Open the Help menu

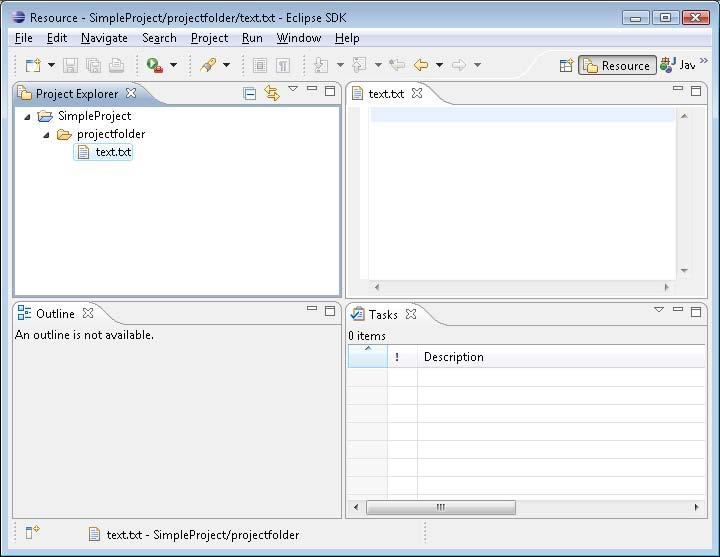[347, 38]
